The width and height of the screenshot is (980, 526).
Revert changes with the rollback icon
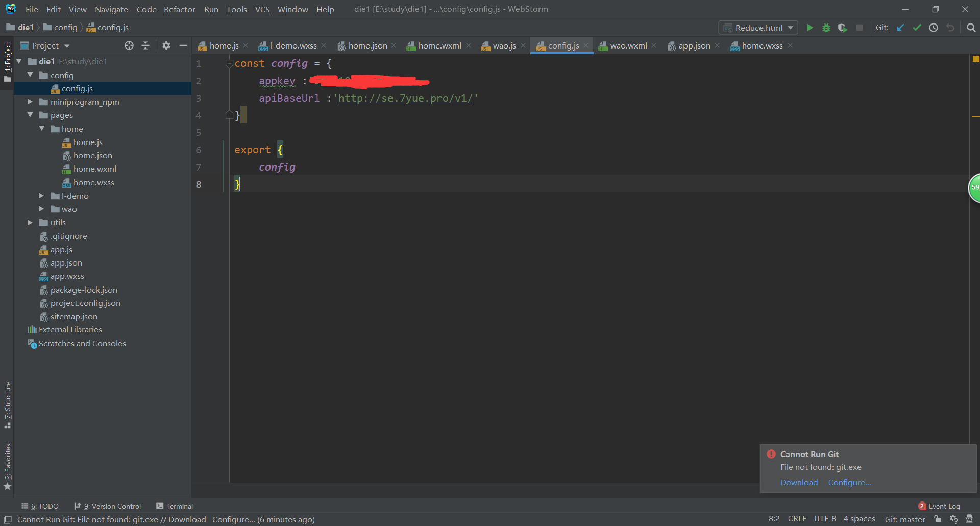click(x=950, y=28)
